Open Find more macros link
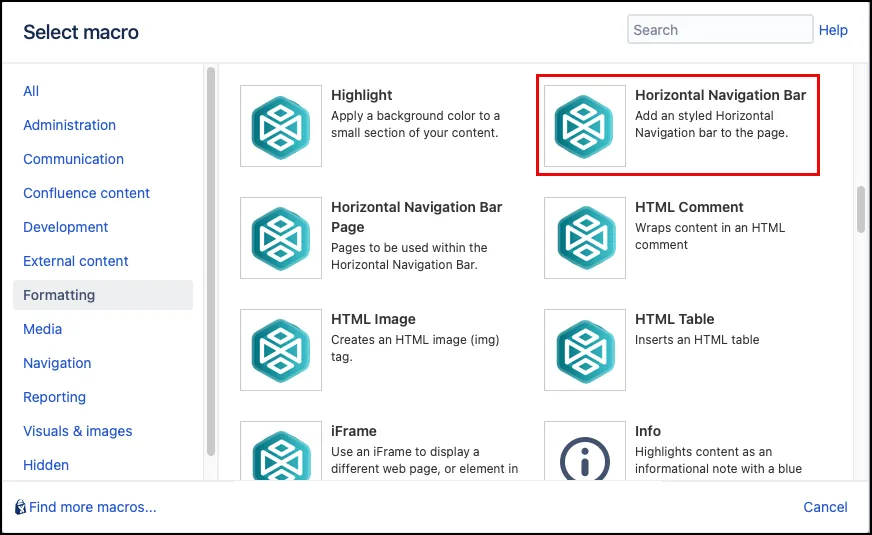Image resolution: width=872 pixels, height=535 pixels. coord(92,507)
